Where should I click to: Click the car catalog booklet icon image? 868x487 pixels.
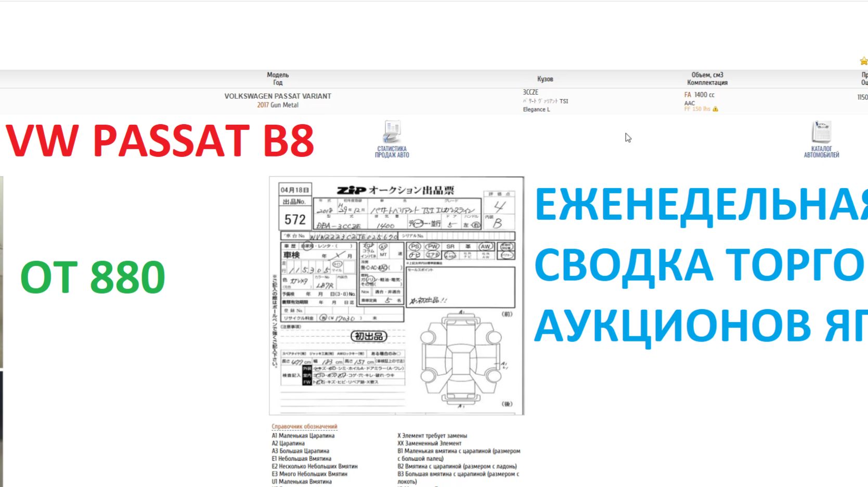point(822,130)
